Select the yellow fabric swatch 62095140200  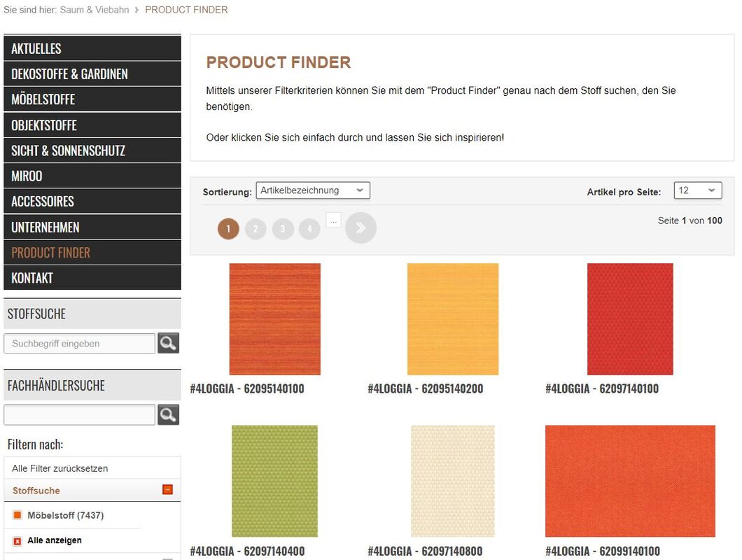[453, 319]
